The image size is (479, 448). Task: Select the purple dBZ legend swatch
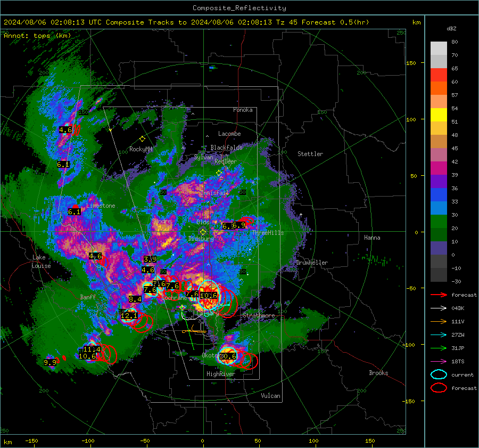pyautogui.click(x=439, y=181)
